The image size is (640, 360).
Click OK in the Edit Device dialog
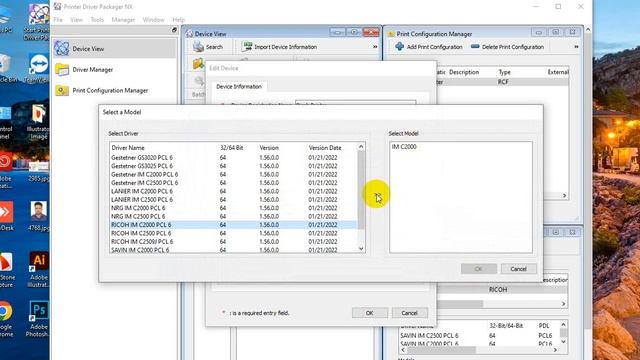[x=370, y=313]
